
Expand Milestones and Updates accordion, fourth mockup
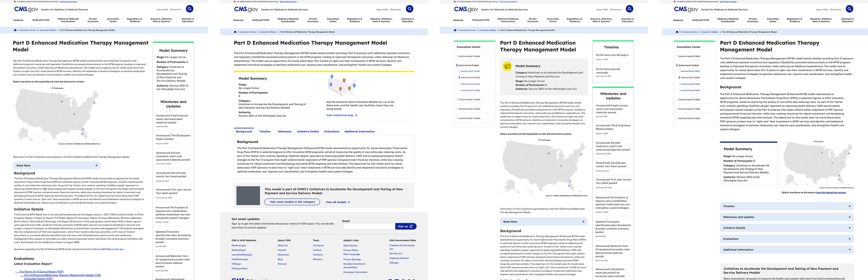coord(787,217)
